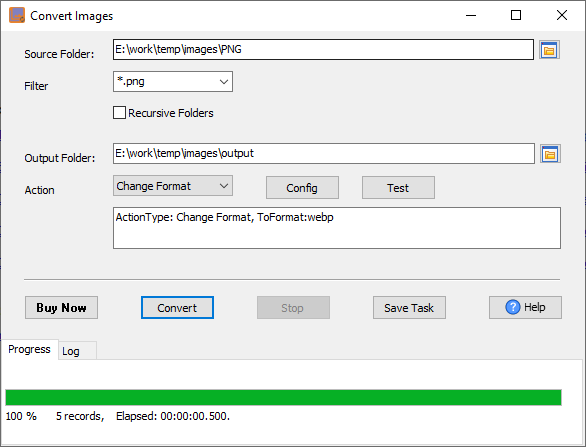
Task: Enable the Recursive Folders checkbox
Action: click(119, 112)
